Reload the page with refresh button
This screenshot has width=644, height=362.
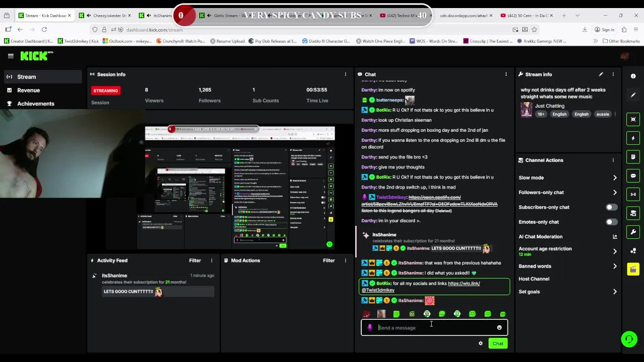44,30
